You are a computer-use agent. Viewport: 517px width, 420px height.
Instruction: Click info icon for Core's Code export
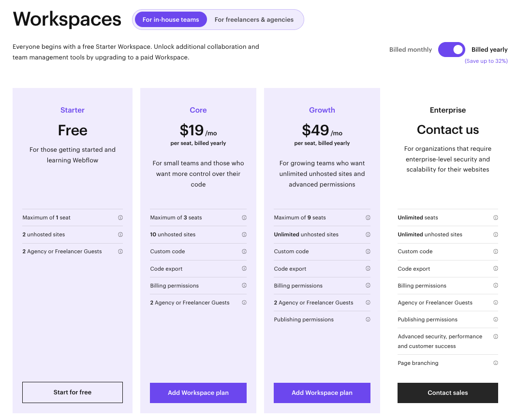click(x=244, y=269)
